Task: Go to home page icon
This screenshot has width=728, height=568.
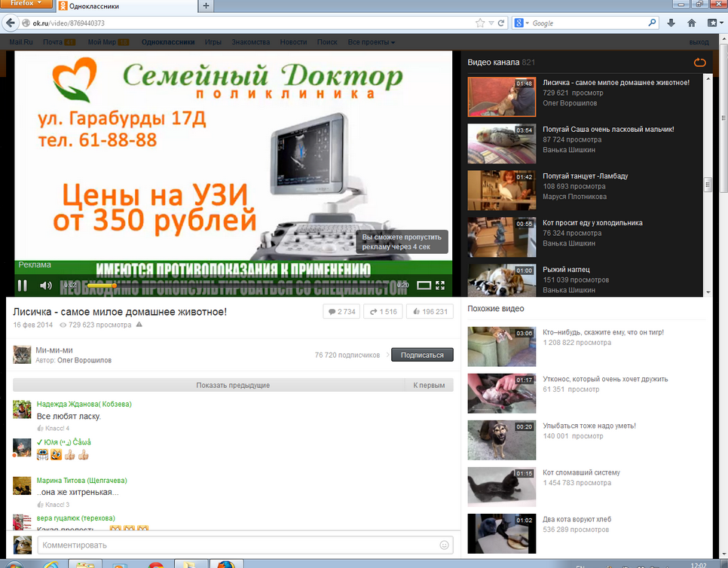Action: [x=691, y=23]
